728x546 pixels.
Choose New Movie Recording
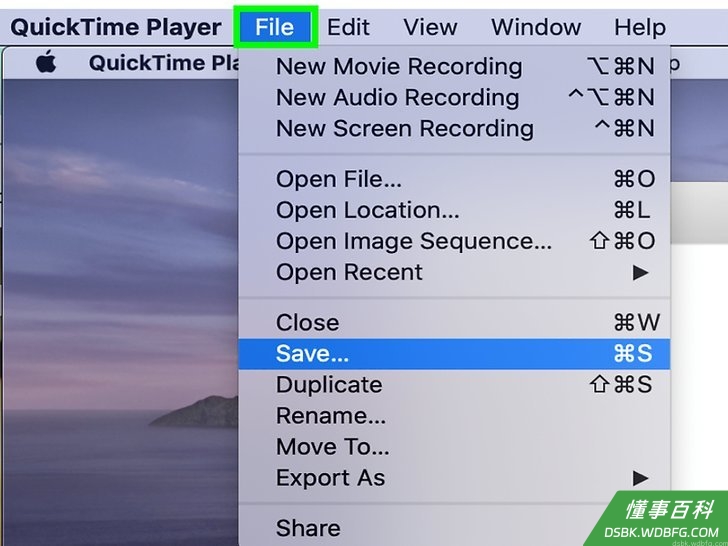tap(454, 66)
